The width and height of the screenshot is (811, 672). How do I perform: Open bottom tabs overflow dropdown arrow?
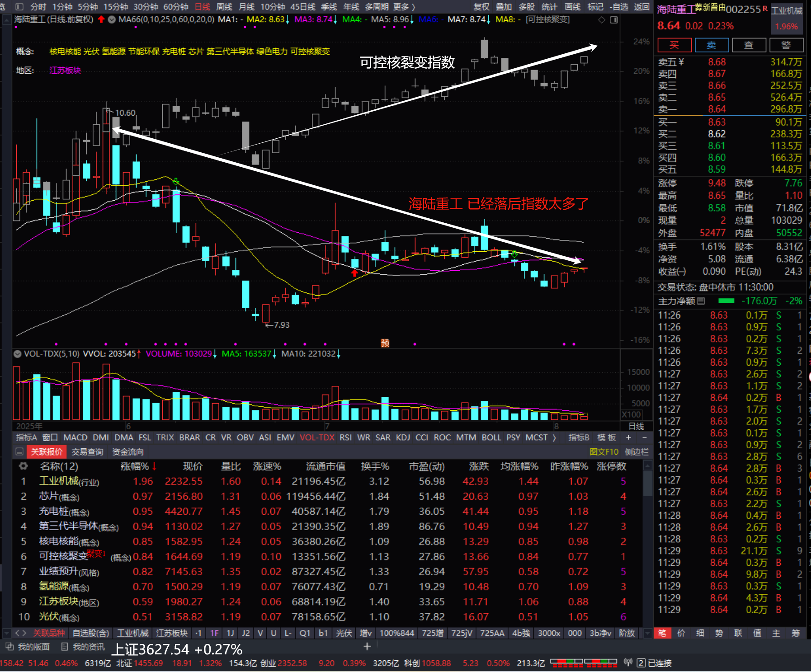click(647, 633)
